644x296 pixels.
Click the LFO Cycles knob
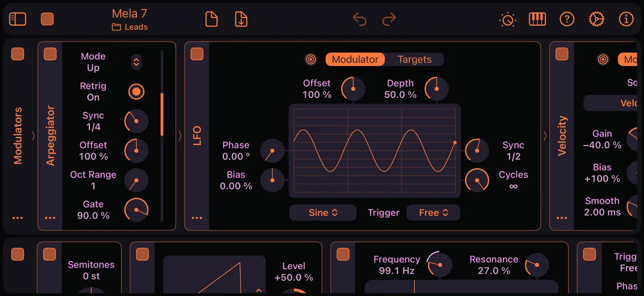[477, 180]
